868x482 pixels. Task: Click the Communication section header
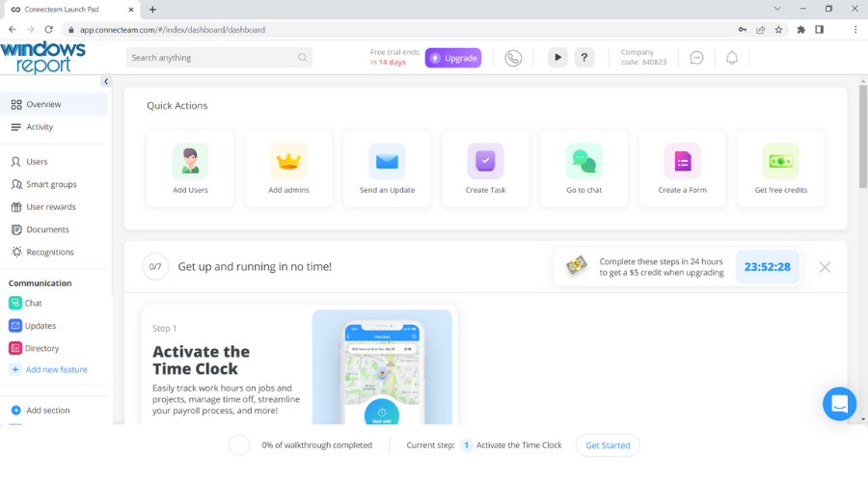pyautogui.click(x=40, y=282)
